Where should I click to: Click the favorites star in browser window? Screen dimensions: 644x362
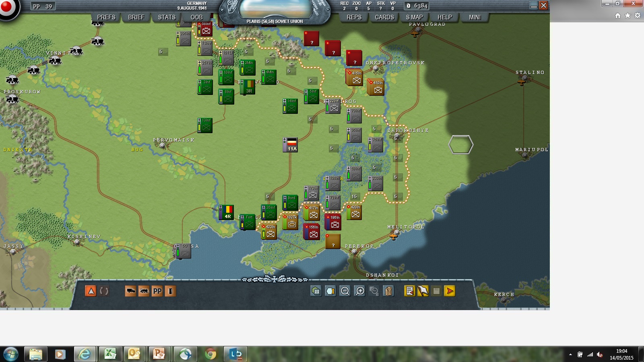point(627,16)
